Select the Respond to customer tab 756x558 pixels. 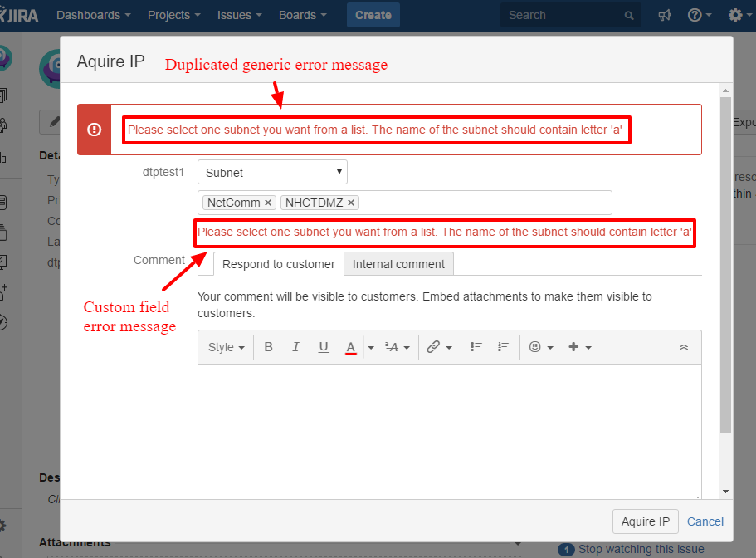(x=279, y=264)
